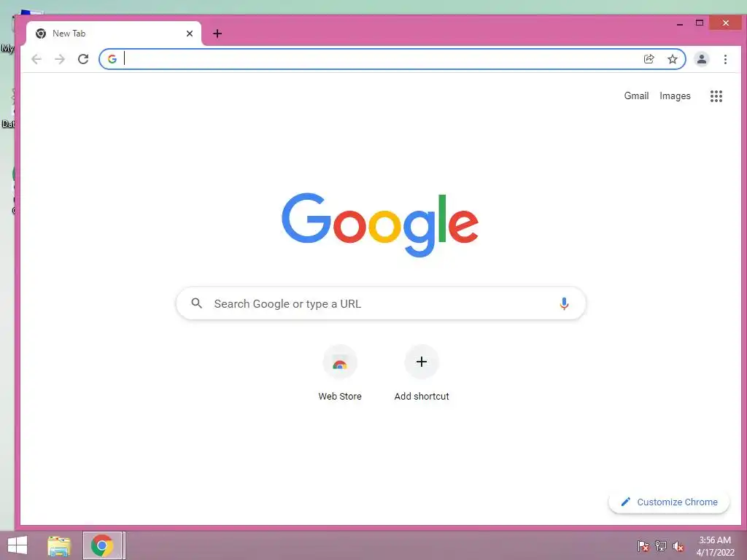Open the Windows Start menu
Image resolution: width=747 pixels, height=560 pixels.
[x=18, y=545]
